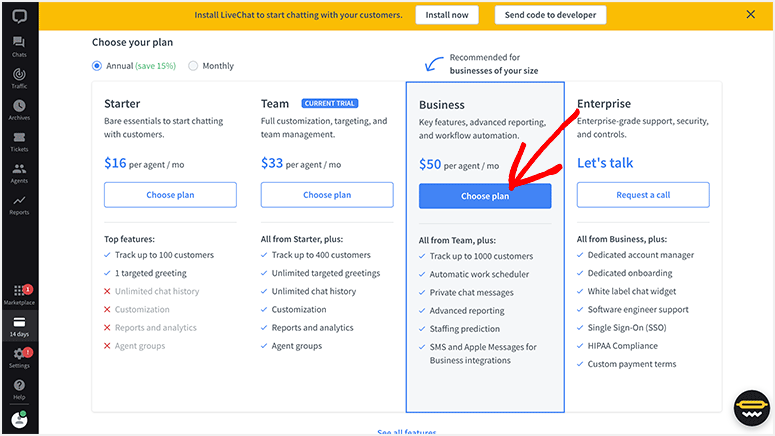Click 'SMS and Apple Messages' feature
The image size is (775, 436).
(x=483, y=354)
